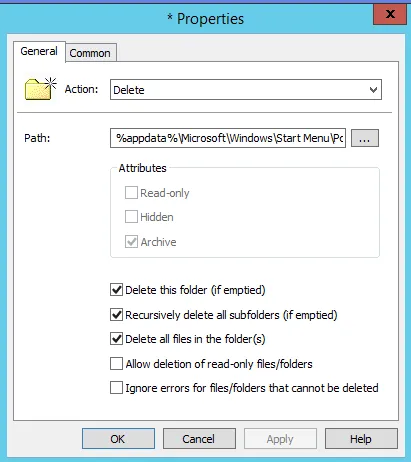The height and width of the screenshot is (462, 411).
Task: Open Help for this dialog
Action: (x=361, y=439)
